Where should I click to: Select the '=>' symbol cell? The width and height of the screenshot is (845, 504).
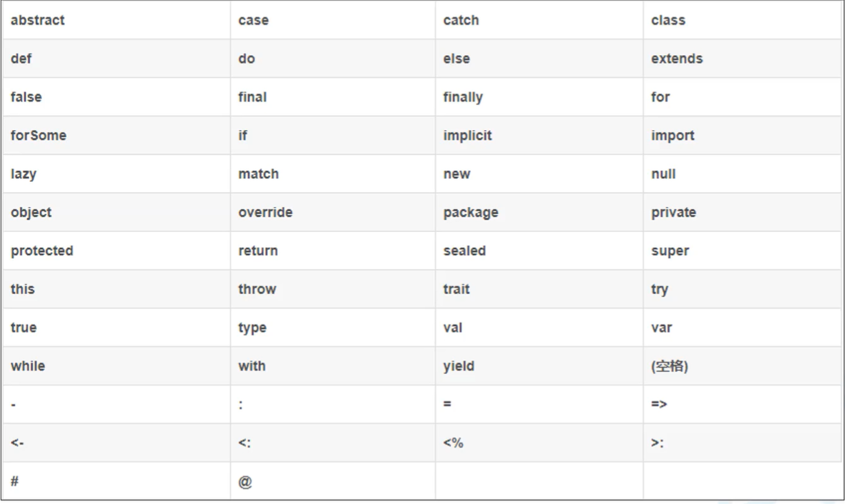(x=659, y=405)
